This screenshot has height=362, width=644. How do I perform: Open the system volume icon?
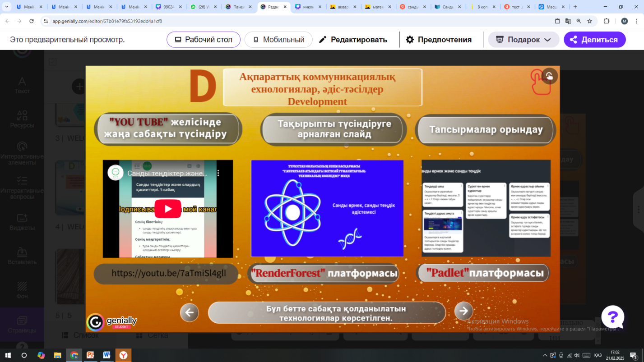click(x=577, y=355)
